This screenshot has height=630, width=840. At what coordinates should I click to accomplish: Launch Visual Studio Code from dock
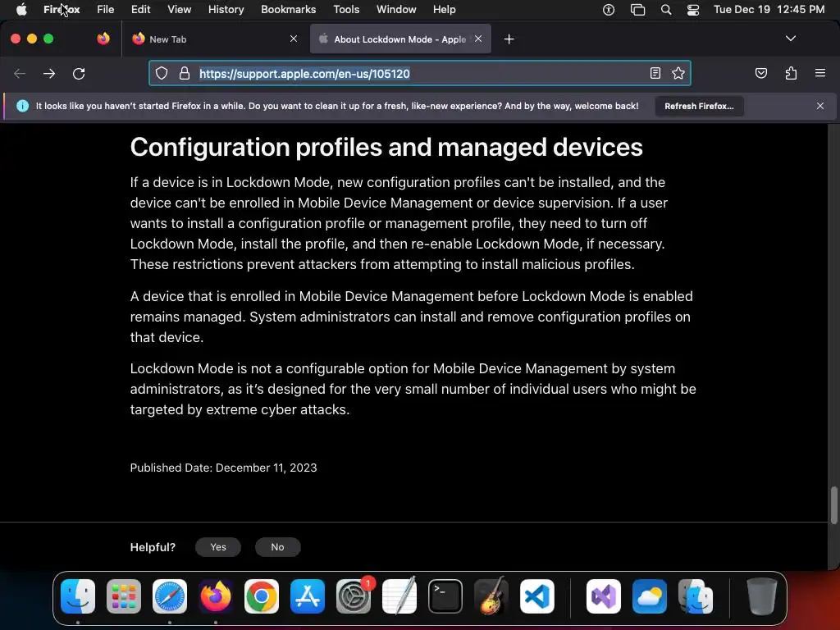click(536, 596)
